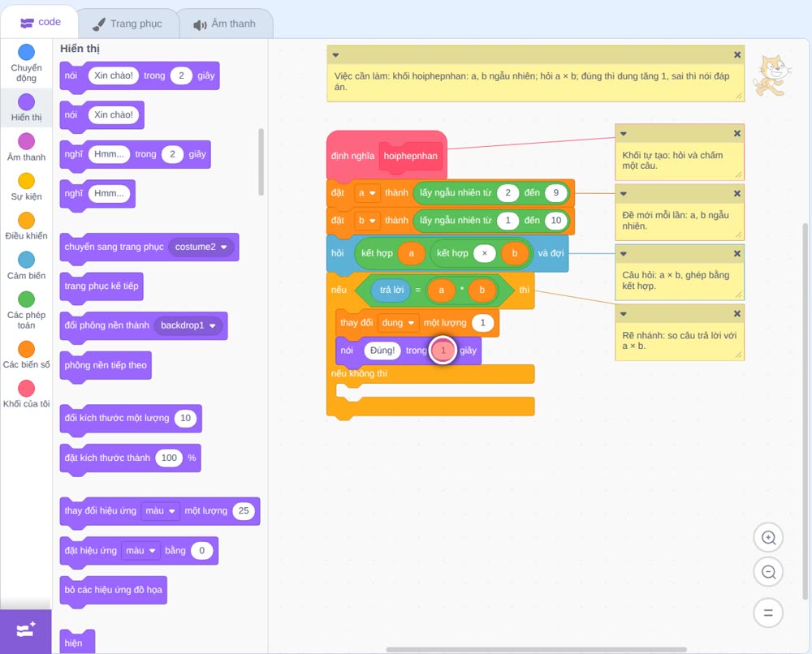Click the 'trang phục kế tiếp' block
Image resolution: width=812 pixels, height=654 pixels.
[101, 286]
